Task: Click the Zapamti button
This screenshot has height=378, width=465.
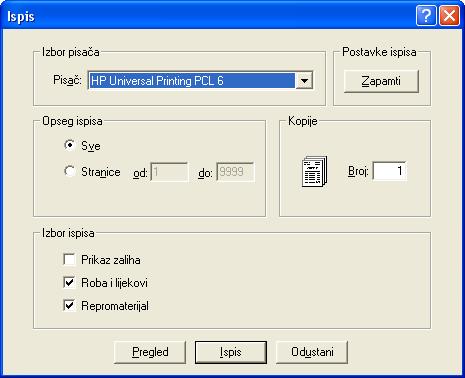Action: pos(381,81)
